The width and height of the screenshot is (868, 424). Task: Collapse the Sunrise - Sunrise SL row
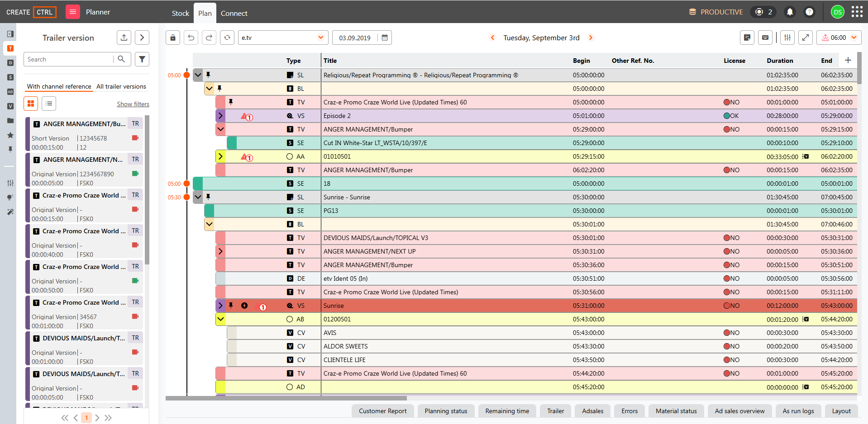(198, 197)
